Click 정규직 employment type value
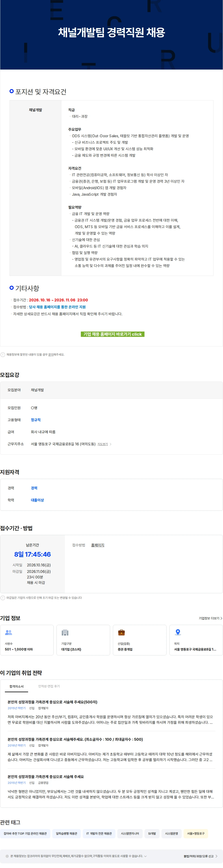 pyautogui.click(x=35, y=420)
